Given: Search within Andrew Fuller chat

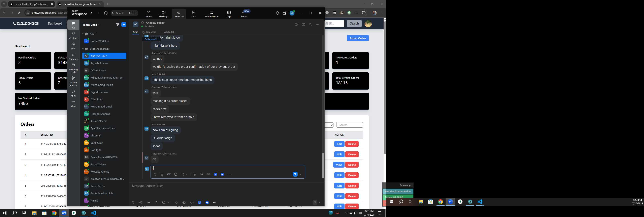Looking at the screenshot, I should point(310,25).
